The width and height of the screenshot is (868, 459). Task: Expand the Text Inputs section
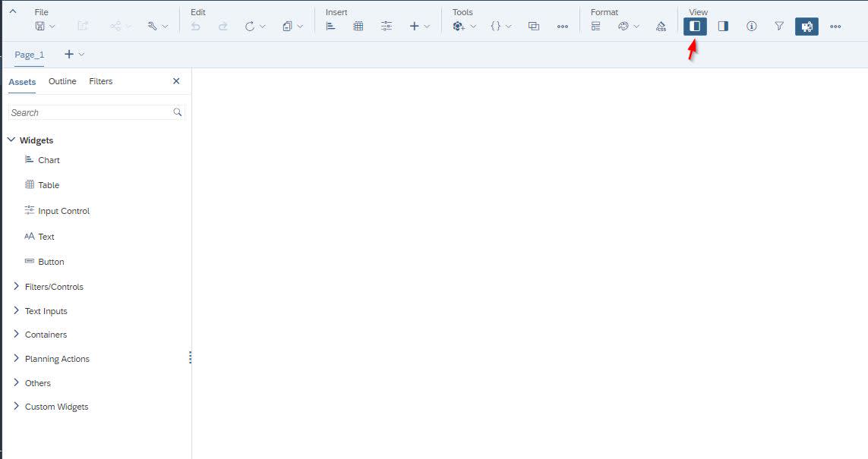click(x=16, y=311)
